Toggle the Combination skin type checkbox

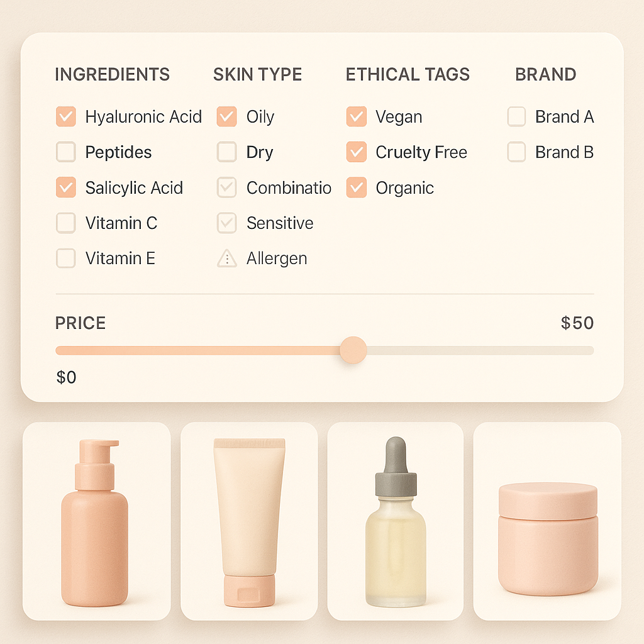pos(226,188)
